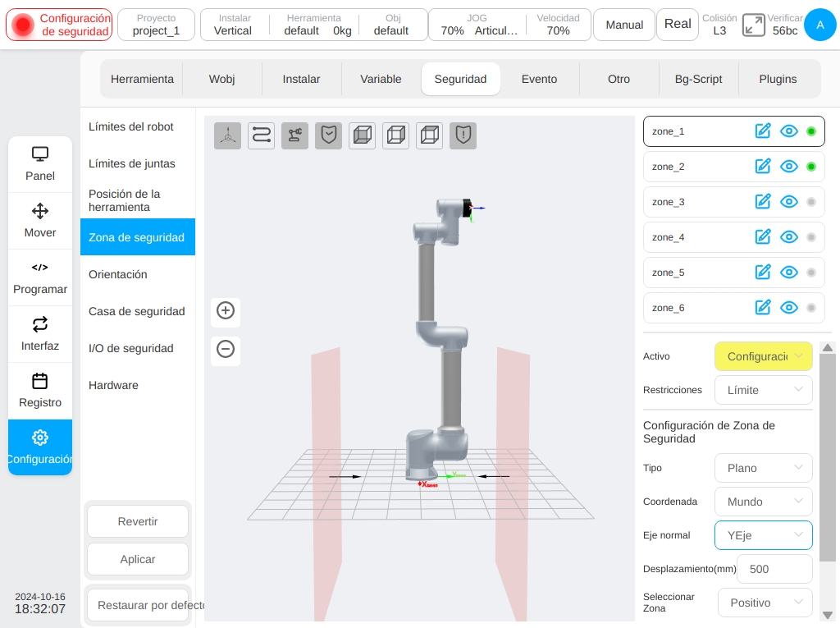Viewport: 840px width, 628px height.
Task: Edit zone_6 with the pencil icon
Action: (763, 308)
